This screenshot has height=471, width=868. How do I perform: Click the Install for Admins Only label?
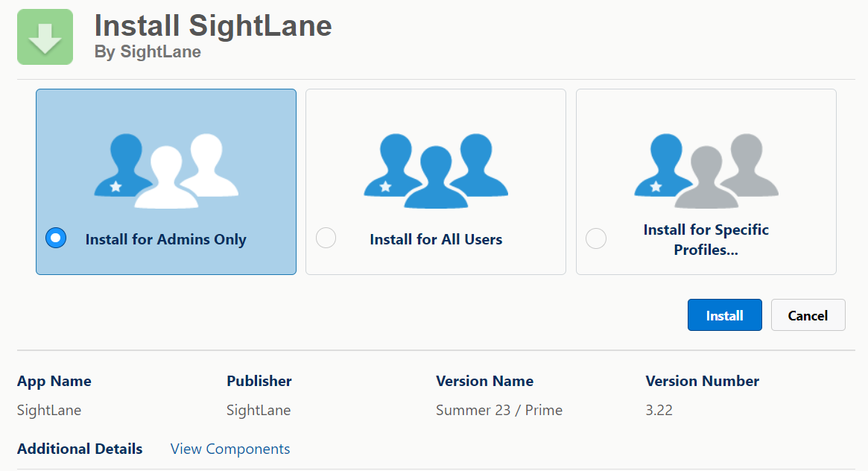(x=165, y=239)
